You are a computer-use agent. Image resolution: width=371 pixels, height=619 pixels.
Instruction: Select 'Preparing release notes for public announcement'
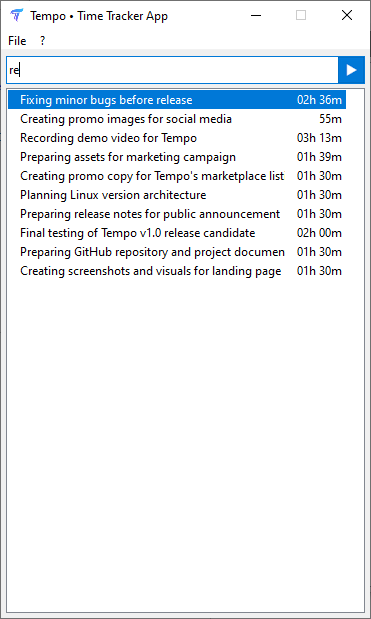(177, 214)
